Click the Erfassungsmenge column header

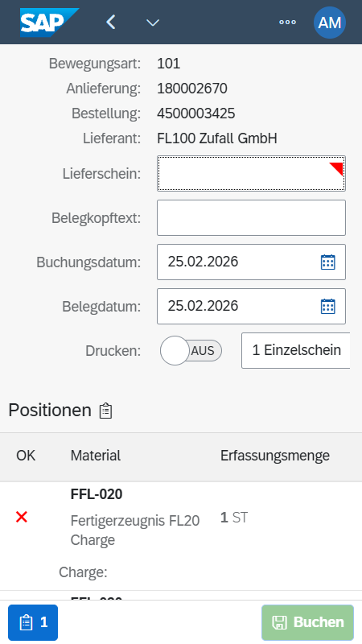pyautogui.click(x=275, y=456)
